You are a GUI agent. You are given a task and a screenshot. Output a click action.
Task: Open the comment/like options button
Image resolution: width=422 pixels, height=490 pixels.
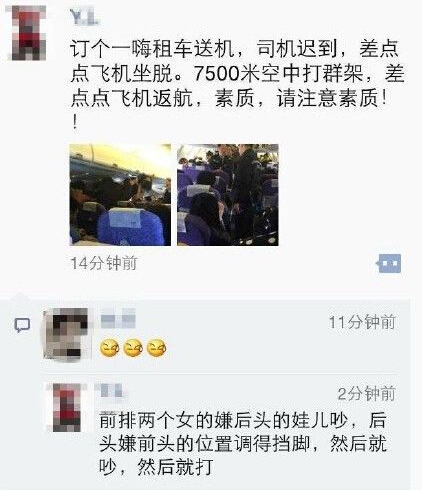pos(389,263)
